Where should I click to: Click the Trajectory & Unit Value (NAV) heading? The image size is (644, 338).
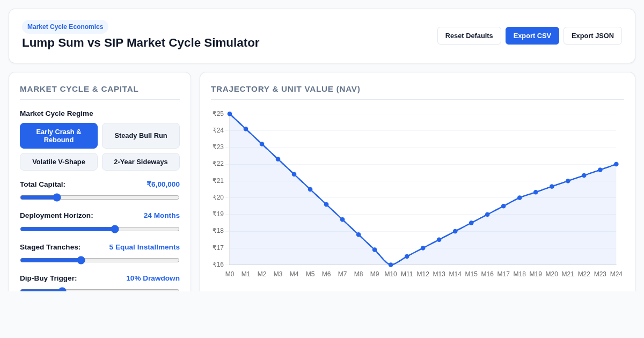point(286,89)
